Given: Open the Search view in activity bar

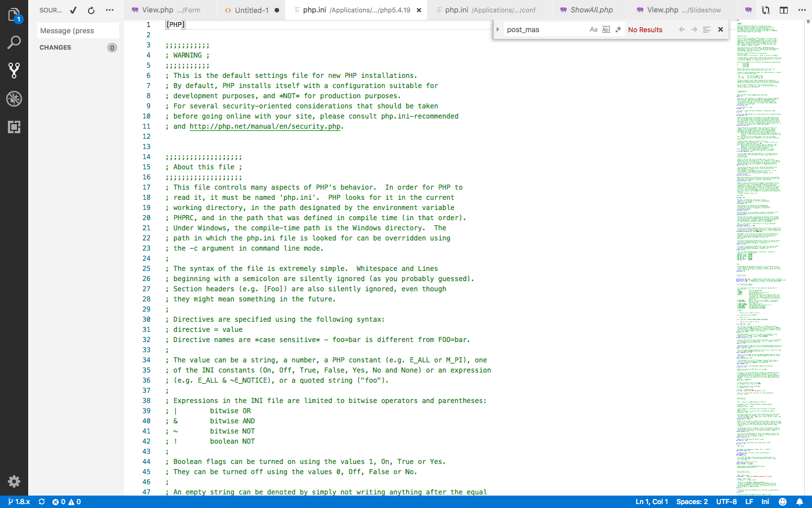Looking at the screenshot, I should (x=14, y=42).
